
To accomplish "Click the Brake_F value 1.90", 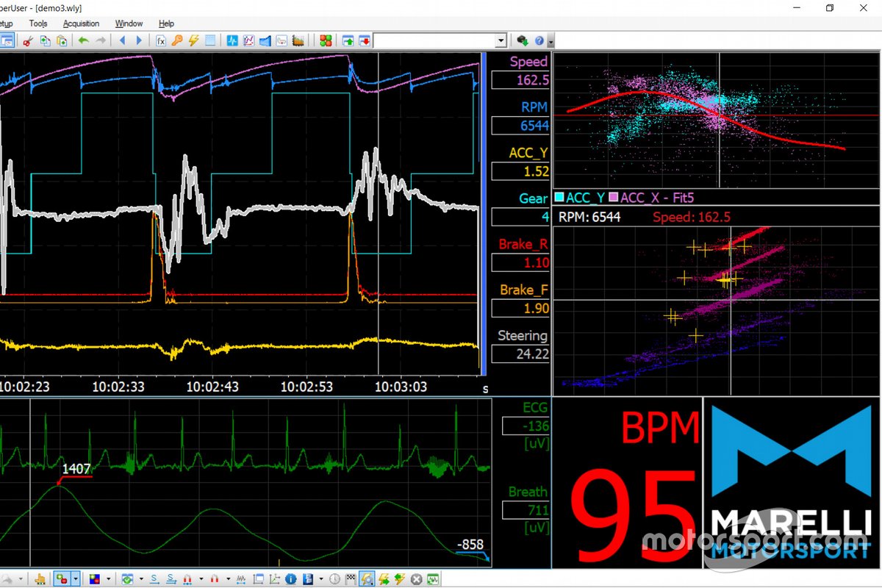I will [520, 308].
